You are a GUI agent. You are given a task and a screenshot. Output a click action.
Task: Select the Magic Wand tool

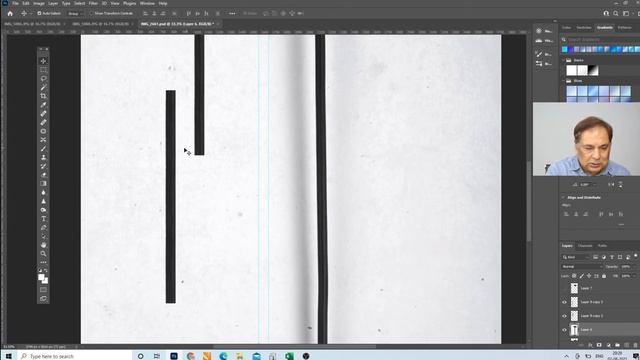[x=43, y=87]
